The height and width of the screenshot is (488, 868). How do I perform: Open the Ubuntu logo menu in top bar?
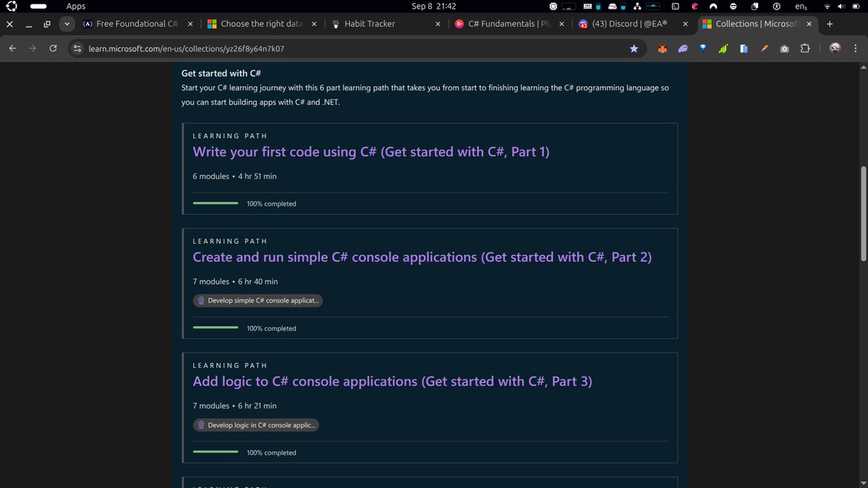pos(12,7)
